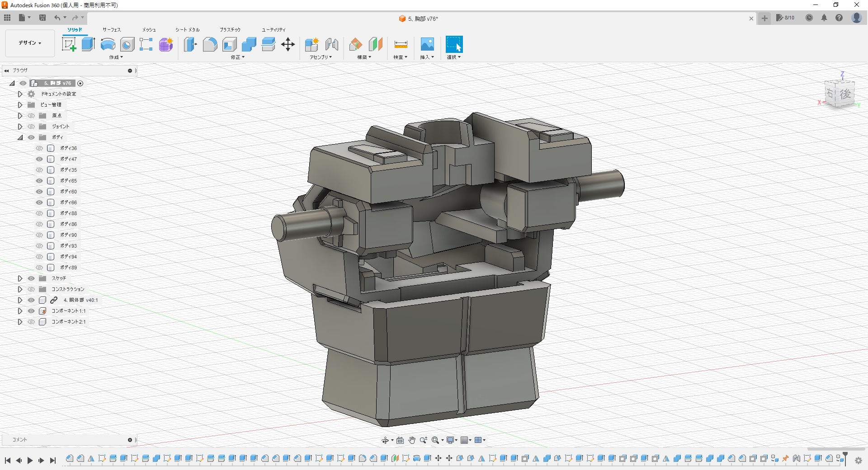Click the Measure ruler icon
Viewport: 868px width, 470px height.
[x=401, y=44]
